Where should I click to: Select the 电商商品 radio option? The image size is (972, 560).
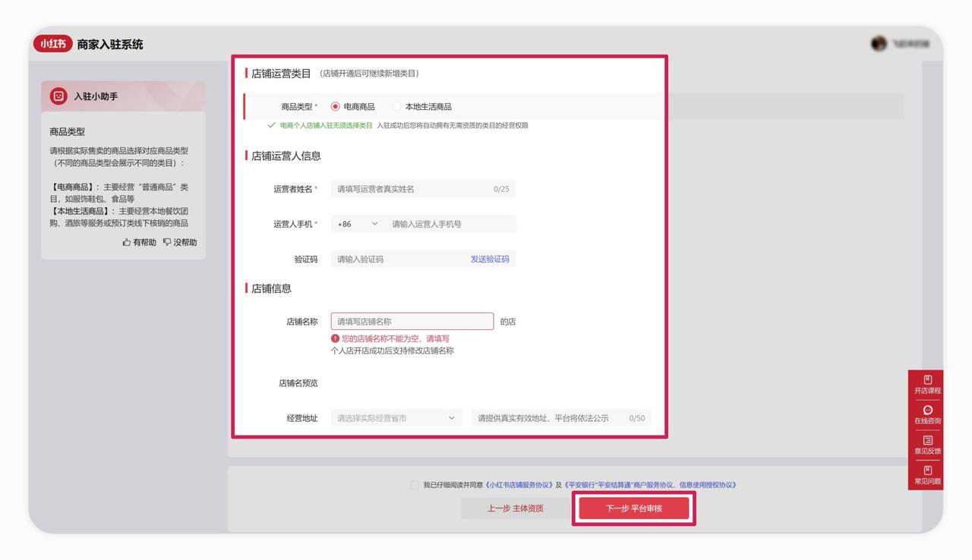(336, 107)
